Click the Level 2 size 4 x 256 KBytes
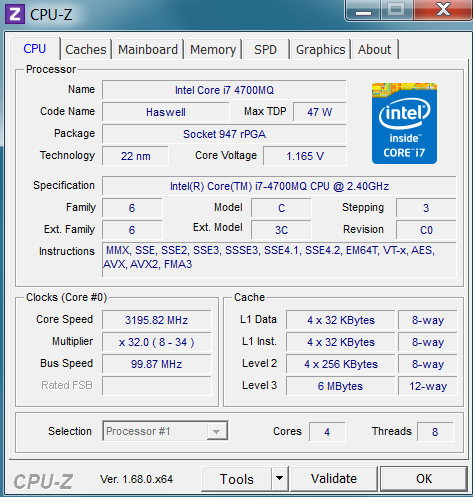 point(341,364)
